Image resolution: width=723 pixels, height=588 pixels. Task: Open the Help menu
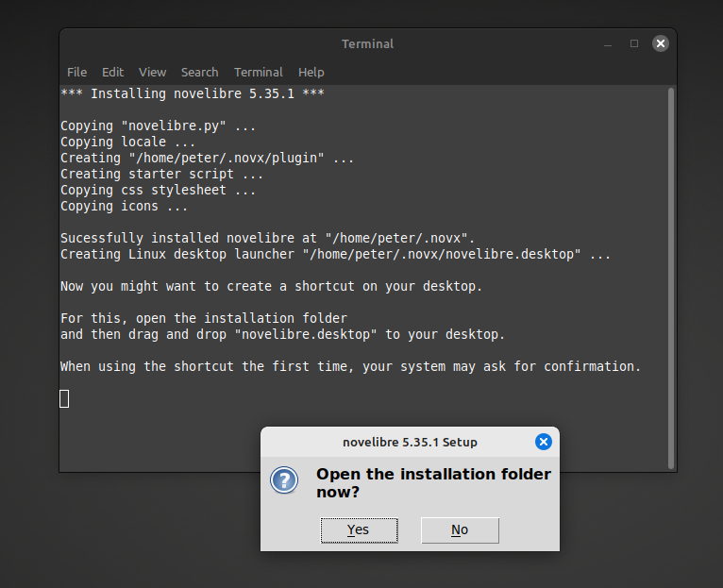pos(311,73)
